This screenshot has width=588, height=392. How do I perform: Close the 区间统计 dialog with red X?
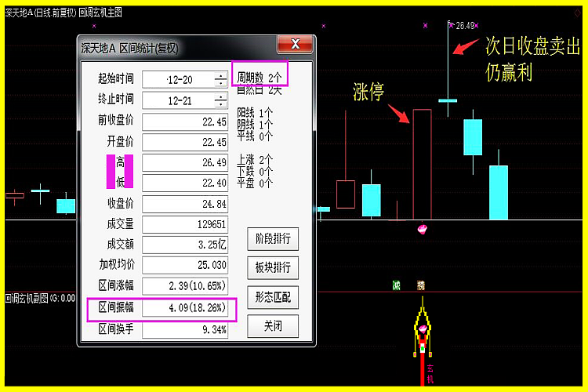click(295, 44)
